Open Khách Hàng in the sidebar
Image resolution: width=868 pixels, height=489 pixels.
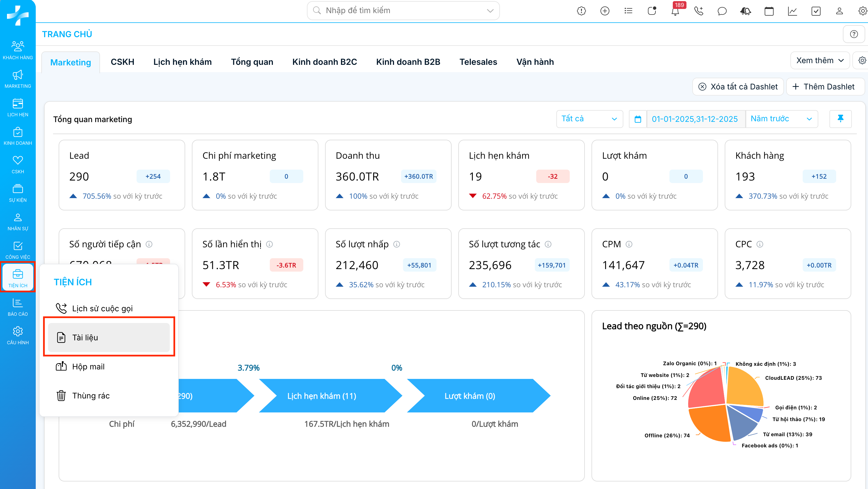pos(18,50)
